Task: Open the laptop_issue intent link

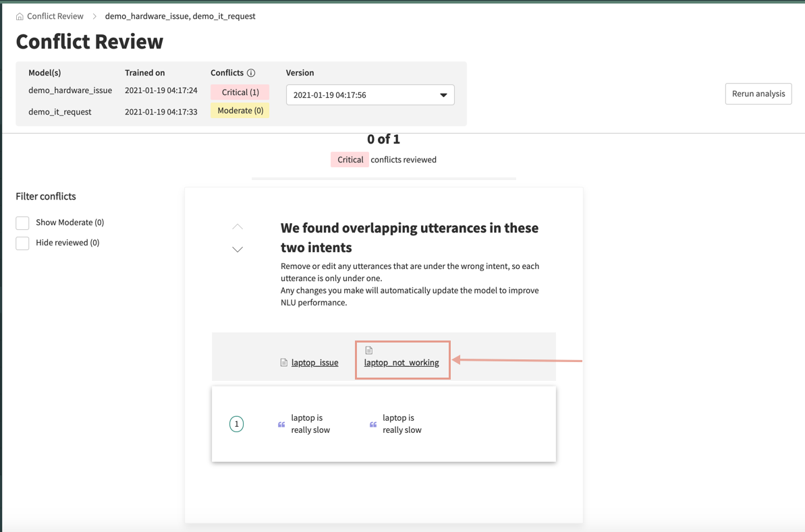Action: [x=314, y=363]
